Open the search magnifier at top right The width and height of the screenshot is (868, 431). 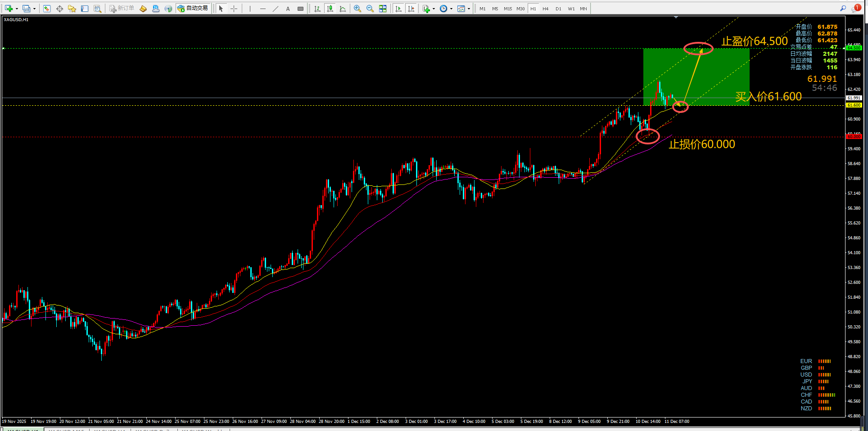[x=843, y=8]
